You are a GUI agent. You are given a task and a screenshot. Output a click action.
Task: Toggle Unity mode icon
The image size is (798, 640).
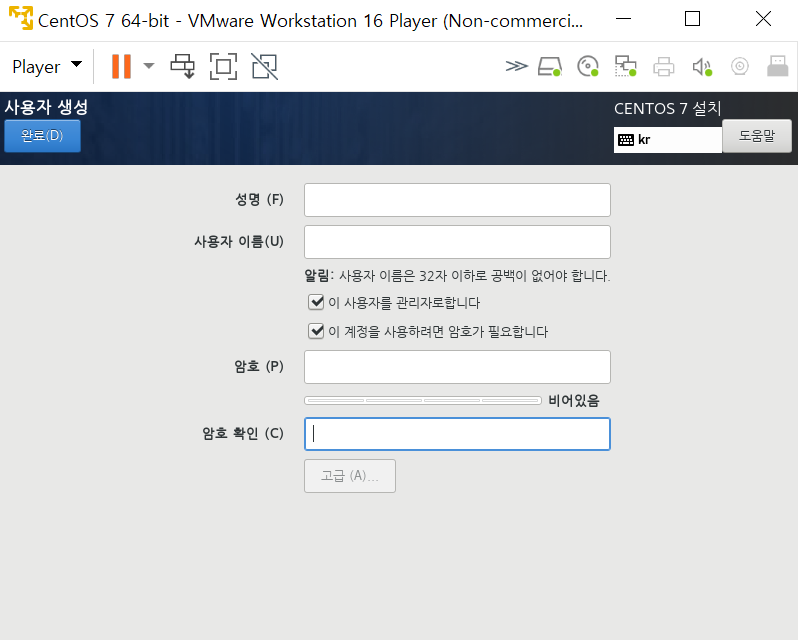coord(265,67)
